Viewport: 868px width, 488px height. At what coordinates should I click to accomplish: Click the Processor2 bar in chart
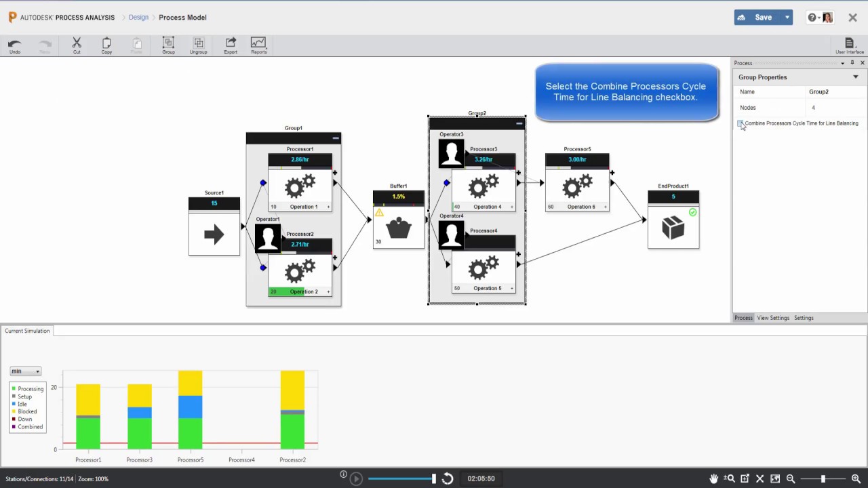292,409
